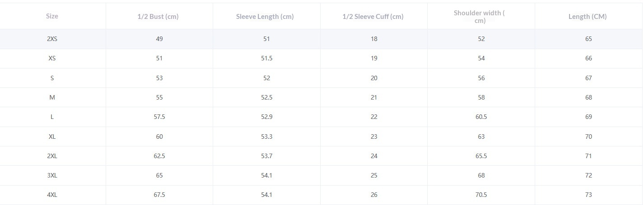644x205 pixels.
Task: Select the S size row label
Action: (52, 78)
